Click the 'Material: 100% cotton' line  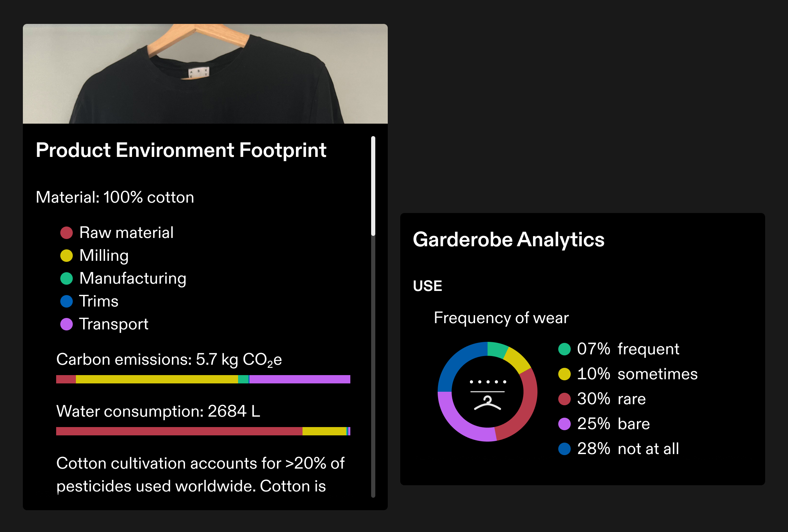click(x=115, y=197)
